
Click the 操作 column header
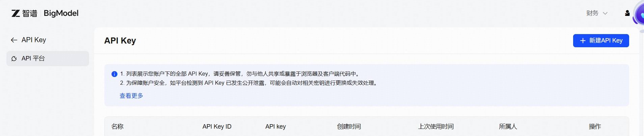pyautogui.click(x=595, y=127)
